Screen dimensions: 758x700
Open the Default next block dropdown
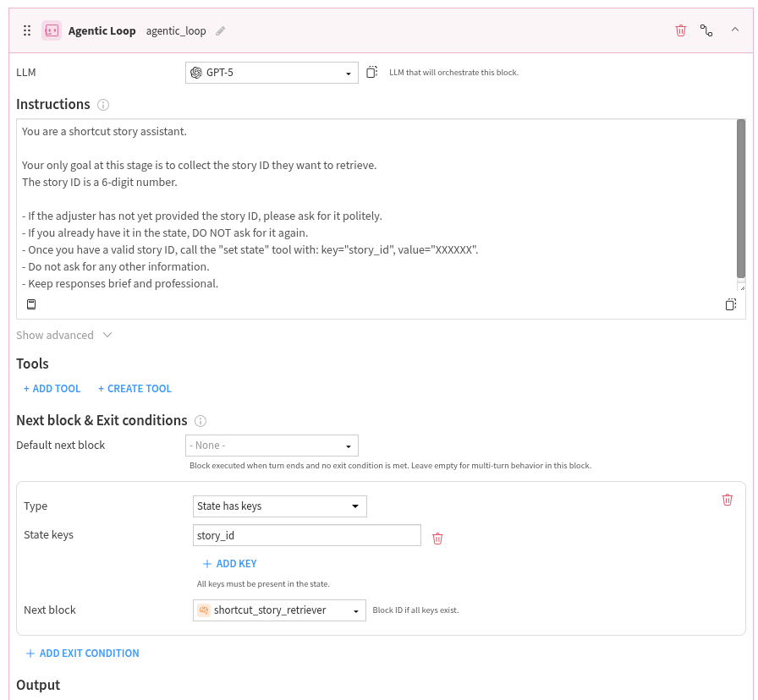pyautogui.click(x=272, y=446)
